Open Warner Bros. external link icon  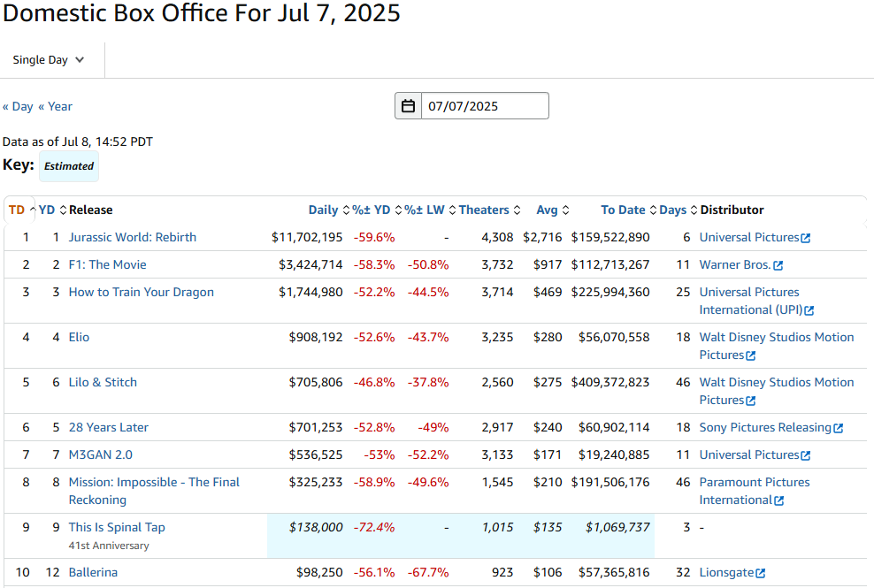(x=778, y=266)
